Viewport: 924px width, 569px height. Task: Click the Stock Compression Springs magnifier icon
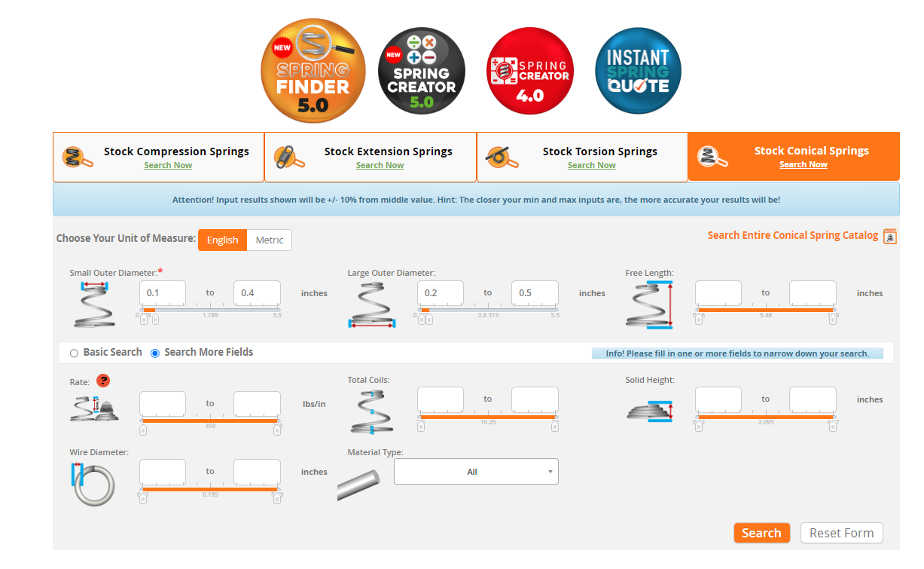tap(78, 157)
